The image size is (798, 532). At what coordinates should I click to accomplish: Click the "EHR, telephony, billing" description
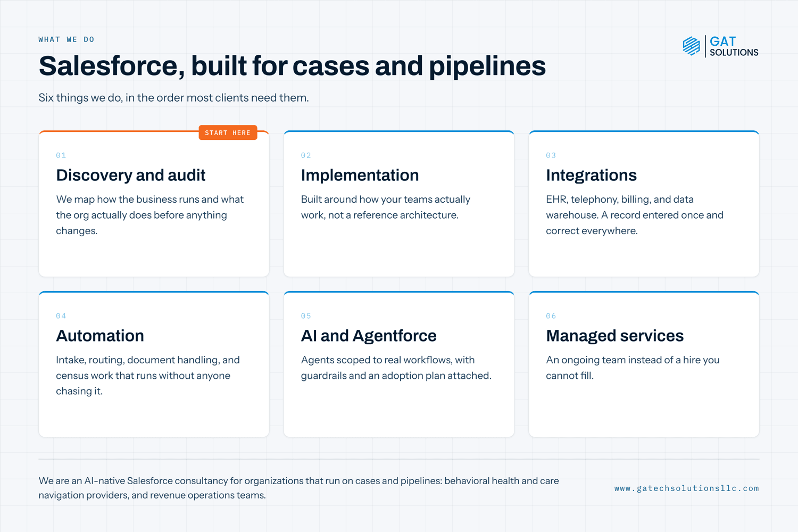click(x=635, y=215)
